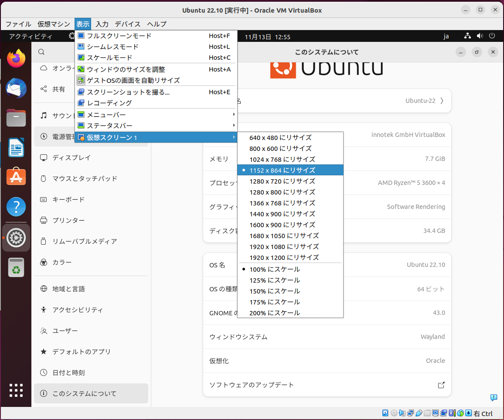Select the 1152 x 864 resolution

(x=290, y=170)
